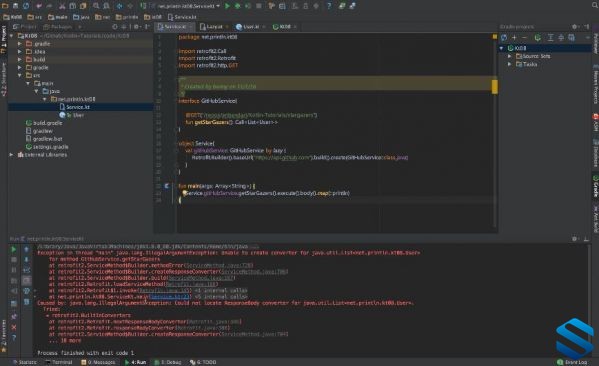This screenshot has width=599, height=366.
Task: Open the 6: TODO tool window tab
Action: (203, 362)
